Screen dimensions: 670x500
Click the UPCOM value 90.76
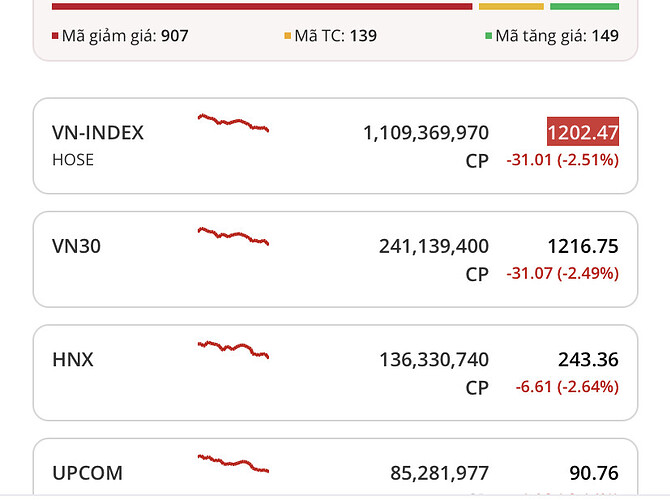tap(591, 472)
